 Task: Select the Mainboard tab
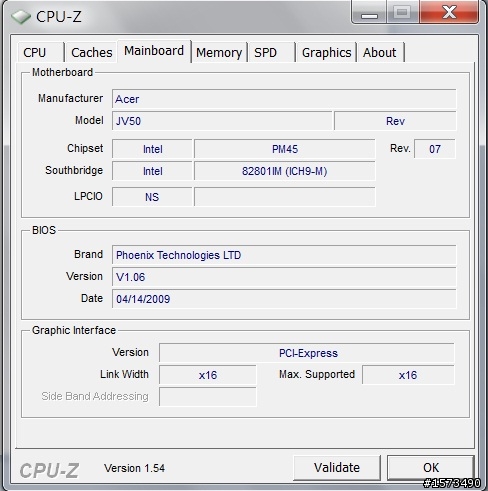(154, 51)
